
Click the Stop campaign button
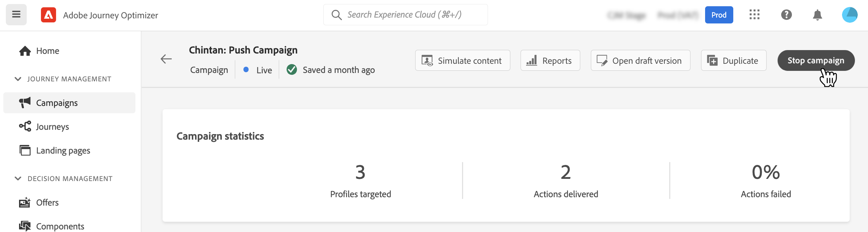816,60
